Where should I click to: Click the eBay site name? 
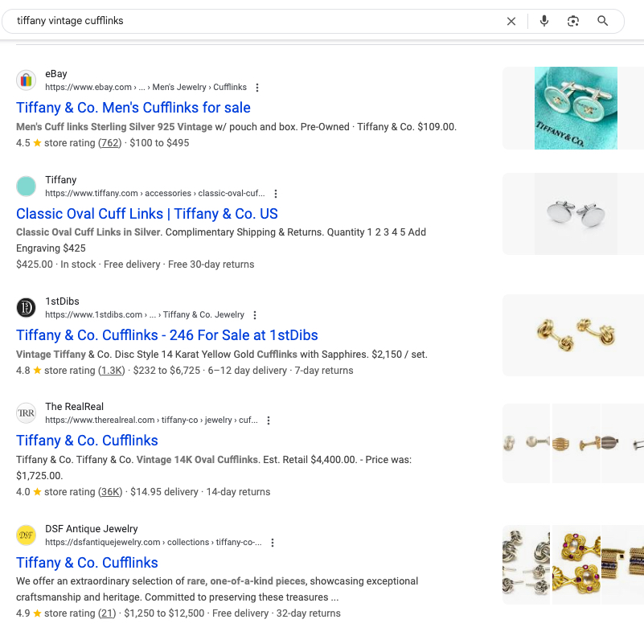pyautogui.click(x=55, y=74)
